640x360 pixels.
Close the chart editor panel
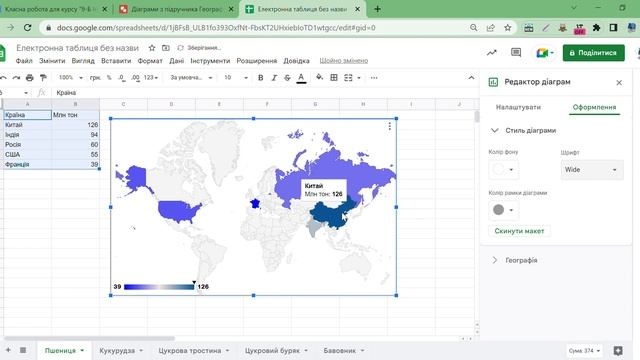(619, 82)
